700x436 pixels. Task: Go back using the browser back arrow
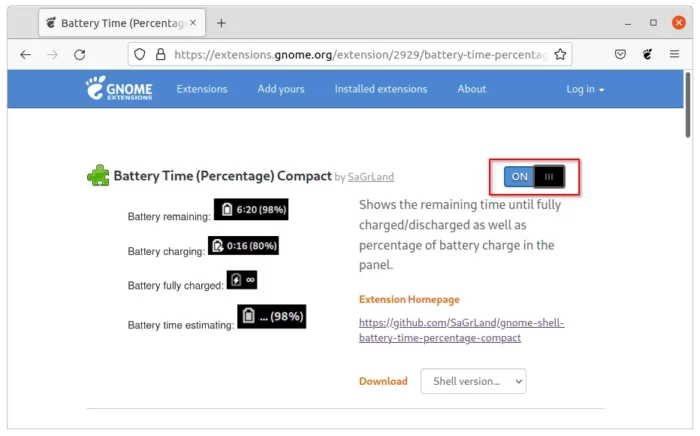25,54
